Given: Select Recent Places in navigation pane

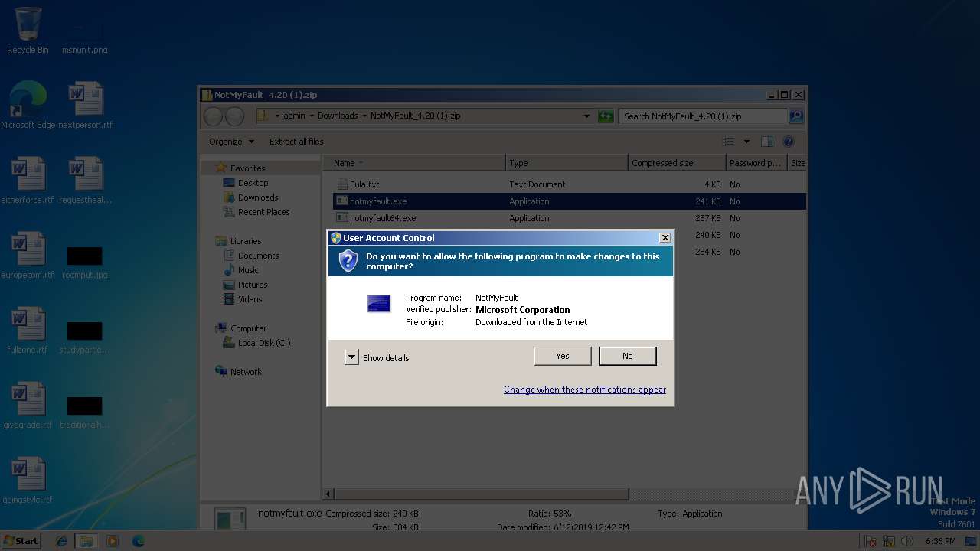Looking at the screenshot, I should tap(263, 212).
